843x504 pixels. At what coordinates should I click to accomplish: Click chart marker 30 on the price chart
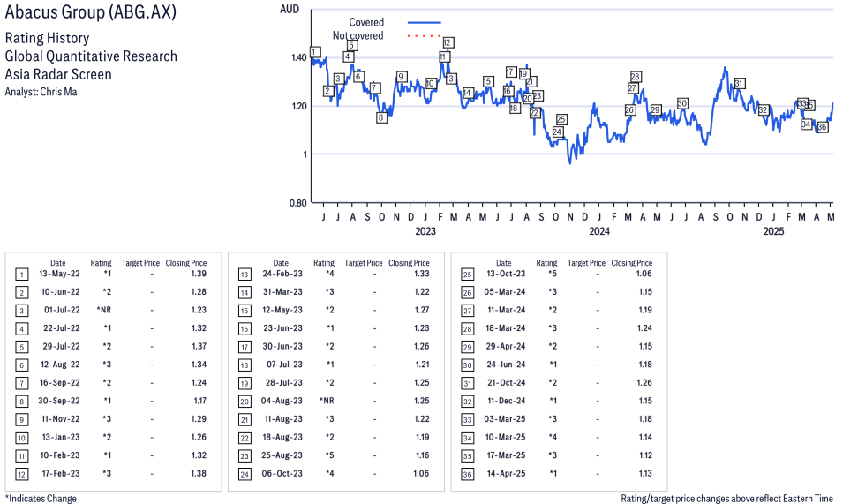(x=682, y=103)
